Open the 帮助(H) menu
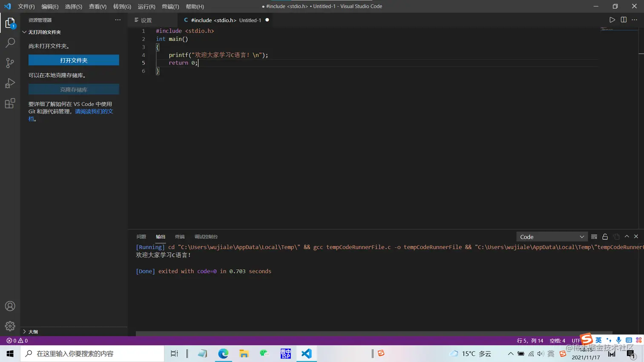This screenshot has width=644, height=362. coord(195,6)
